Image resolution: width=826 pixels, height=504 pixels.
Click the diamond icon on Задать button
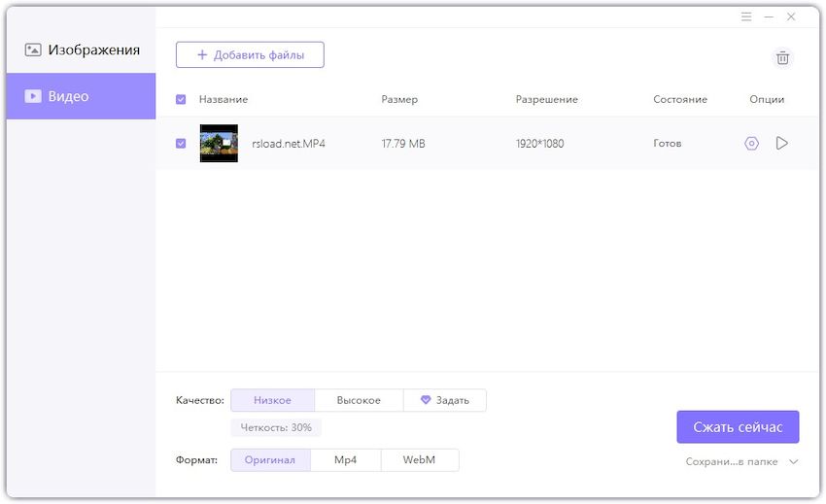coord(425,400)
